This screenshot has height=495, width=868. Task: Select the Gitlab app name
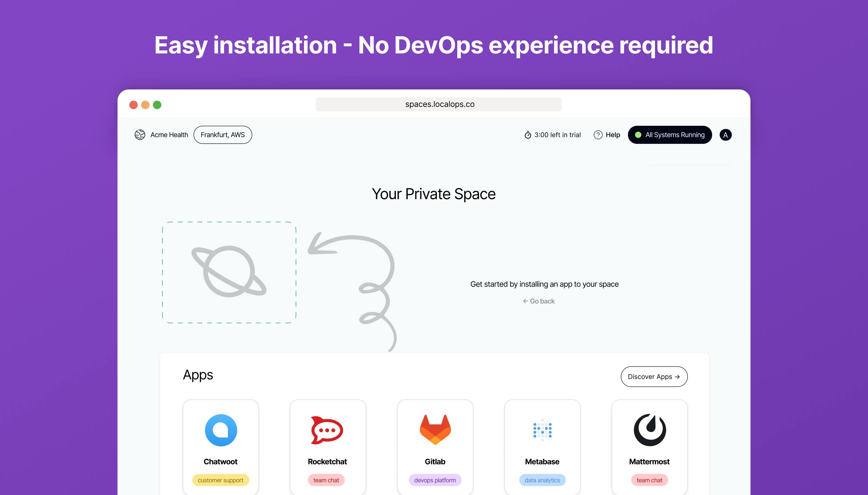point(435,462)
